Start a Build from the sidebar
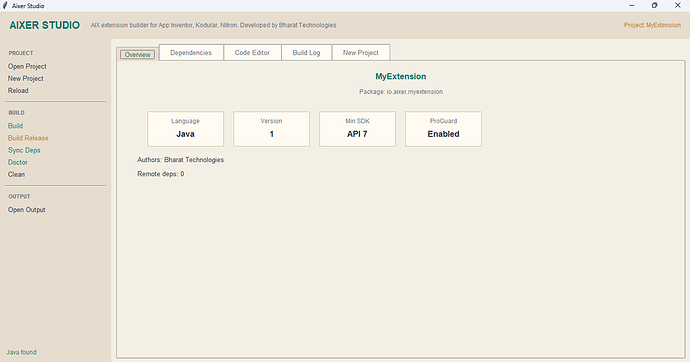The height and width of the screenshot is (362, 690). click(x=15, y=126)
